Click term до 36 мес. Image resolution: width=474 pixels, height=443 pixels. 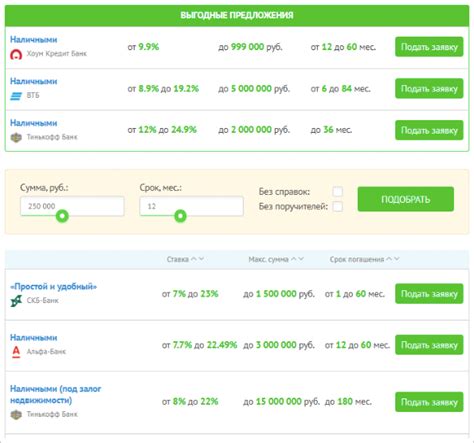331,130
